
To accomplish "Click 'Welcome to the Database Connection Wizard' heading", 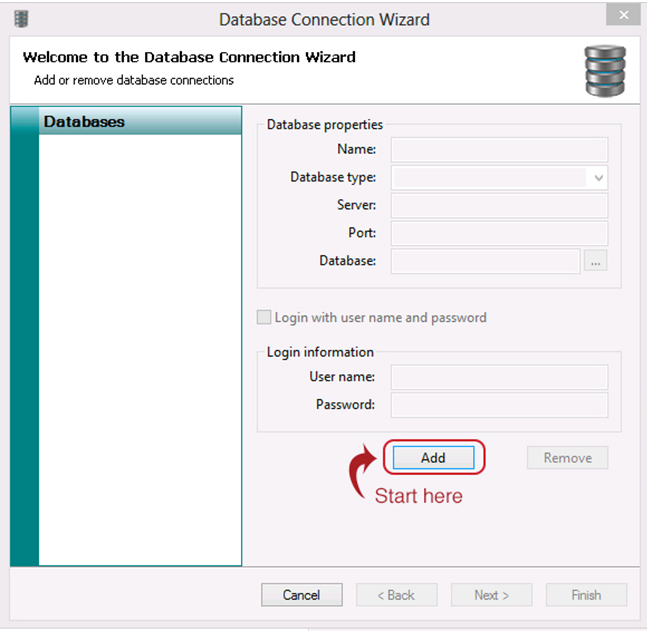I will click(x=189, y=57).
